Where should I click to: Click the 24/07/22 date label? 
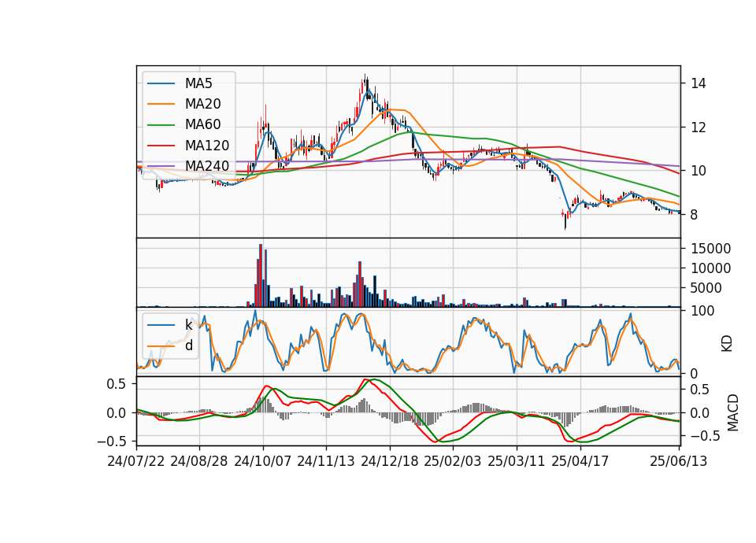[136, 461]
